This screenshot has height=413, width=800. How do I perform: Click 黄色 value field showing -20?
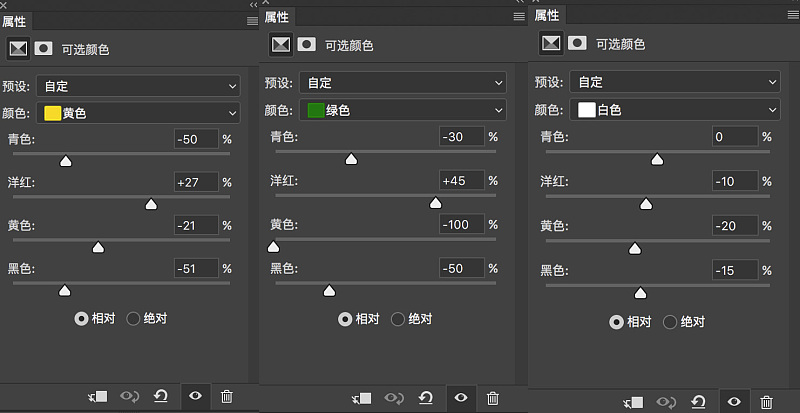735,226
